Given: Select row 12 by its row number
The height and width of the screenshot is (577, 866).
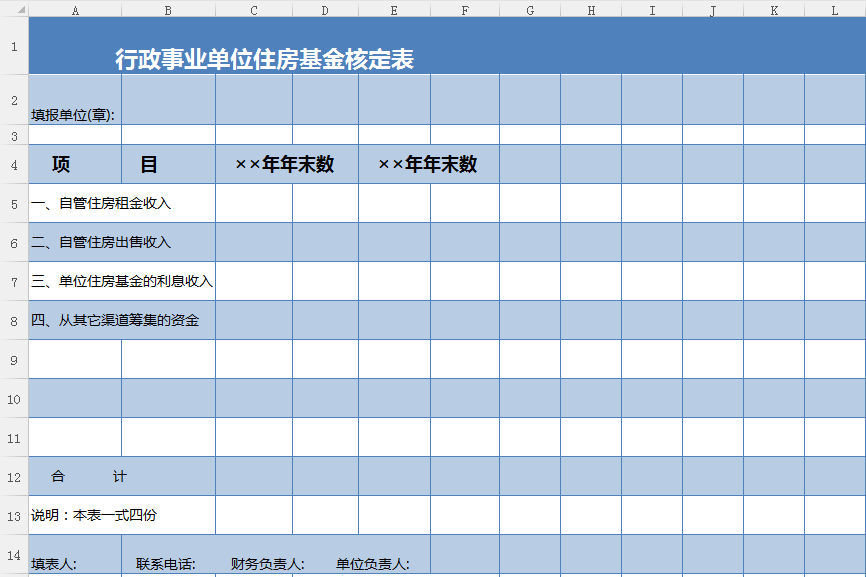Looking at the screenshot, I should tap(14, 476).
